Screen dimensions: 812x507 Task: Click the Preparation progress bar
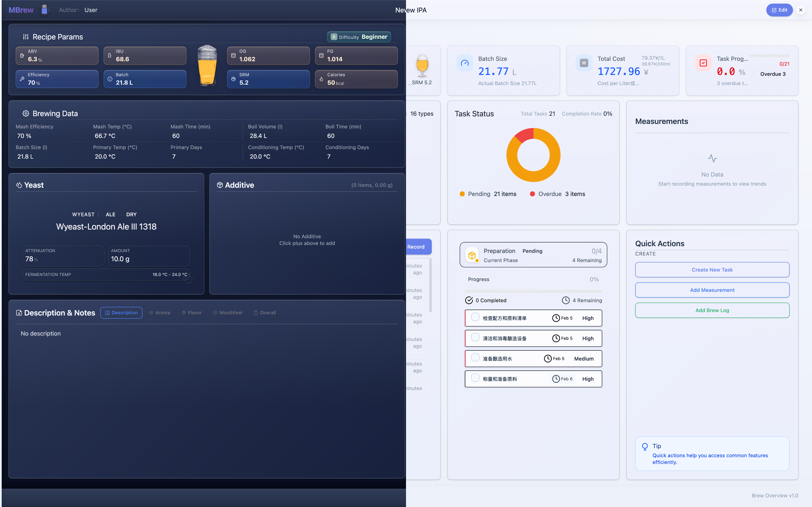(533, 291)
